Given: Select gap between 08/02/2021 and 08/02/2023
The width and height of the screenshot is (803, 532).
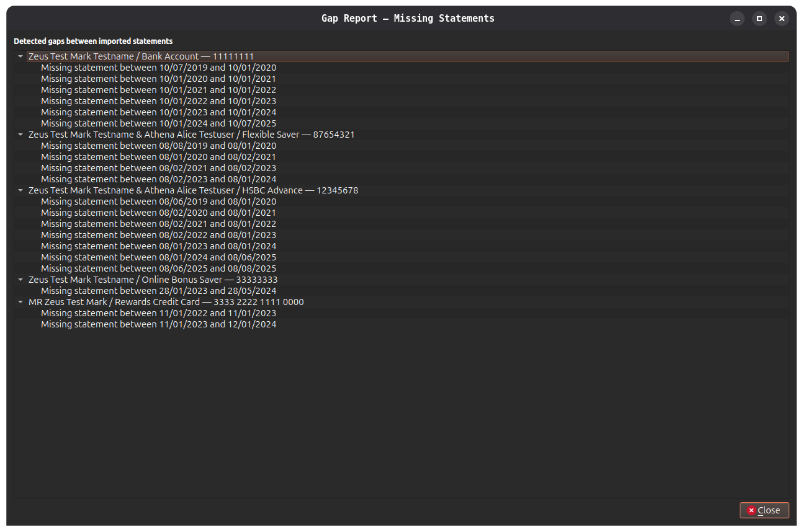Looking at the screenshot, I should 414,168.
